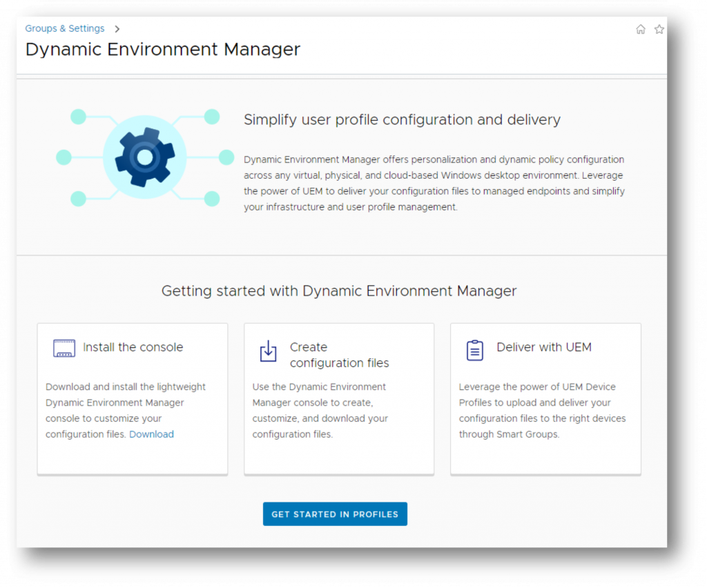Click the console window icon on Install card

tap(64, 349)
